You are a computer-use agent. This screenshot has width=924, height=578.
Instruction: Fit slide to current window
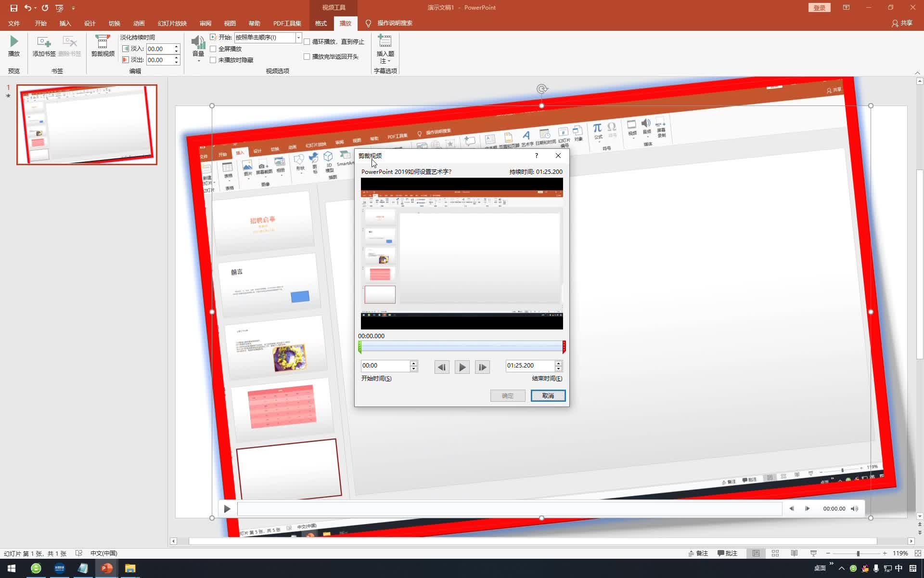pyautogui.click(x=918, y=553)
